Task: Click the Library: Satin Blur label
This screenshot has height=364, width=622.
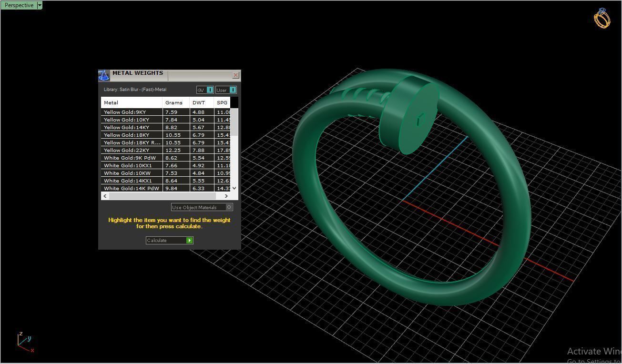Action: (135, 90)
